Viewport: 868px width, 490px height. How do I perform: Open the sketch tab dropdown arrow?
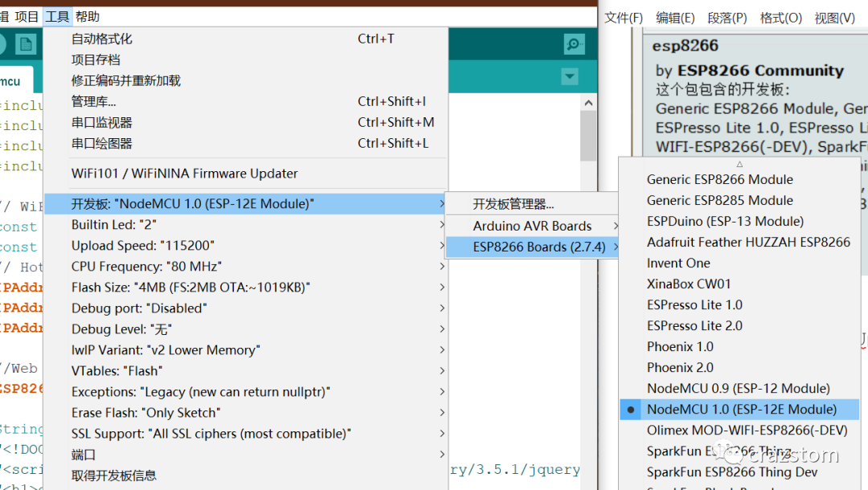pyautogui.click(x=570, y=76)
